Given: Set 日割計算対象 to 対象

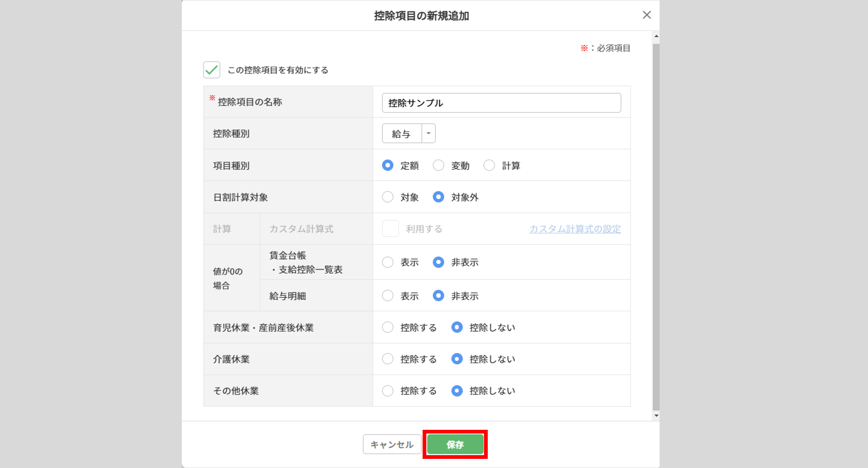Looking at the screenshot, I should 388,197.
